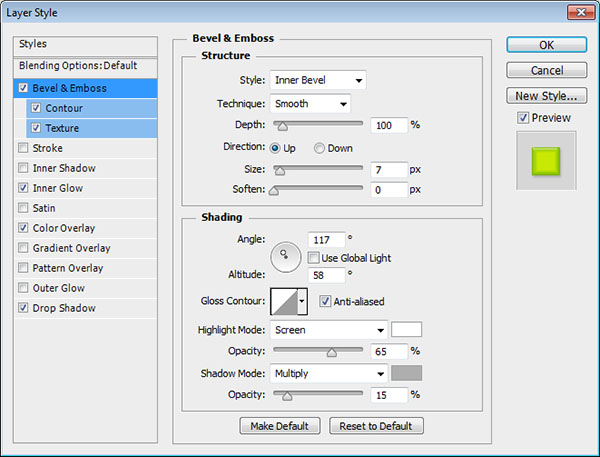This screenshot has height=457, width=600.
Task: Uncheck the Contour checkbox
Action: (x=36, y=108)
